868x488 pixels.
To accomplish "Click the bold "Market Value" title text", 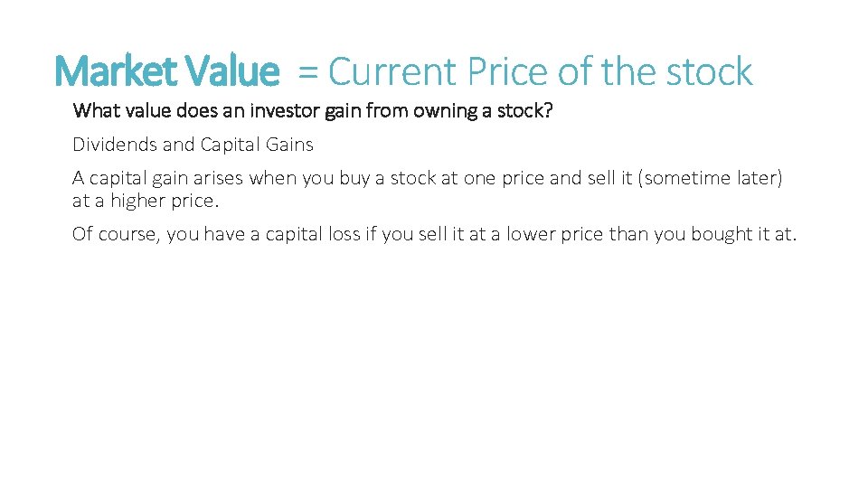I will coord(167,70).
